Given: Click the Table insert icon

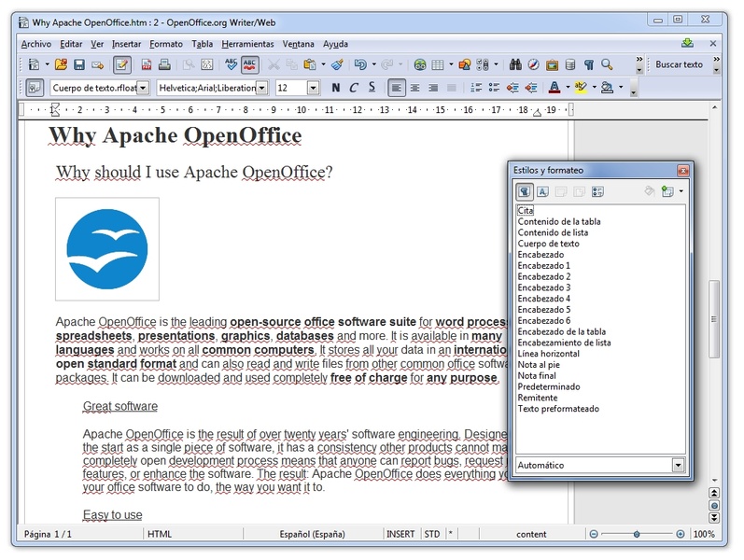Looking at the screenshot, I should tap(438, 64).
